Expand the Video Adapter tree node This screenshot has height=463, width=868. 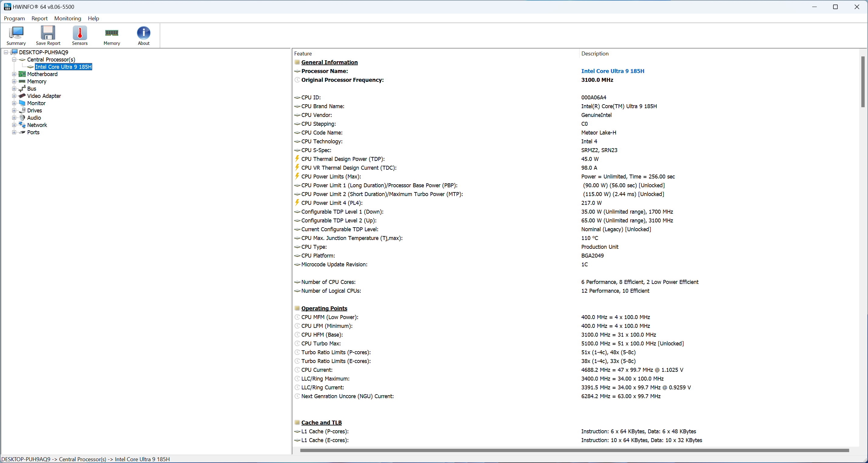click(x=14, y=96)
